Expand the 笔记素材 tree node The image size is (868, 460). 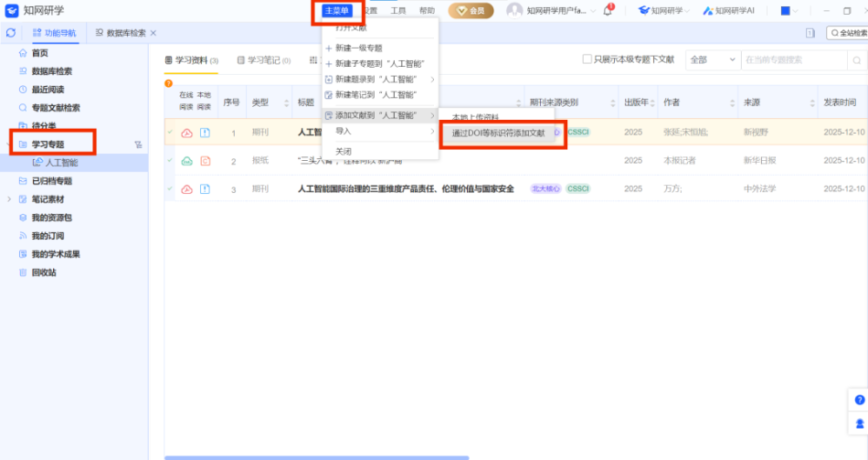point(9,199)
